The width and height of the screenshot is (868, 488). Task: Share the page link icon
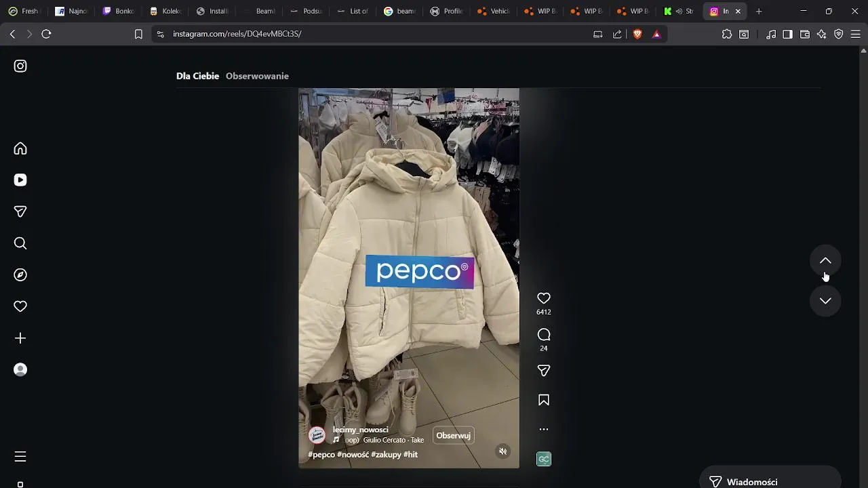pos(617,34)
